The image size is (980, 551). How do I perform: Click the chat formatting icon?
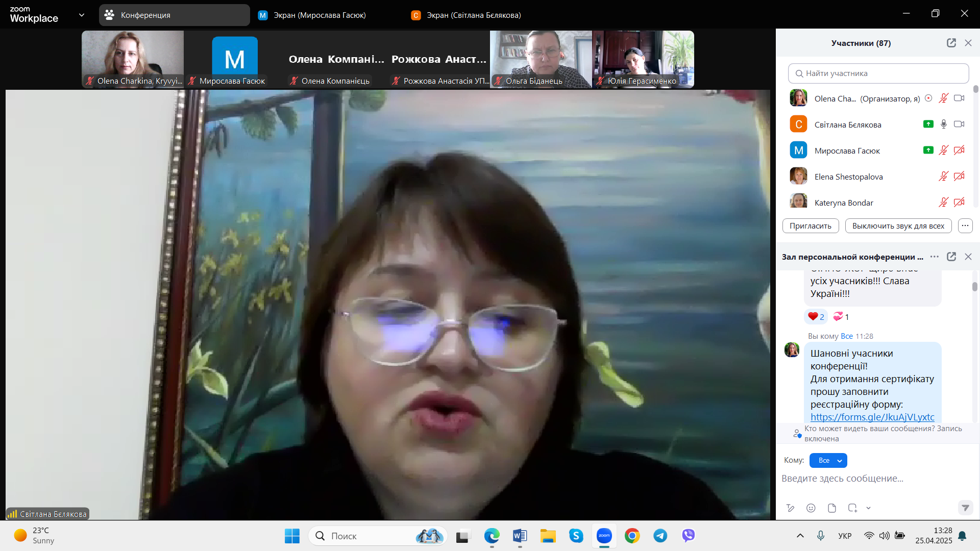(x=790, y=508)
